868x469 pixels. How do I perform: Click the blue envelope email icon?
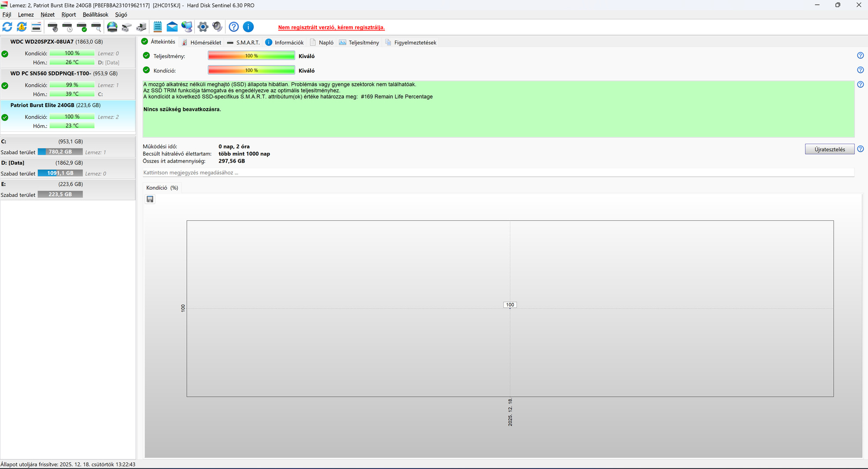172,27
